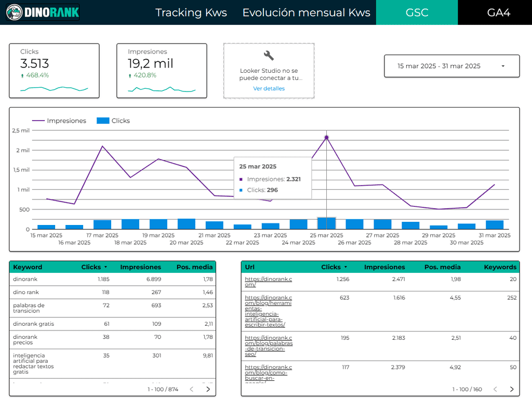Go to next page of Keyword table

[x=208, y=389]
